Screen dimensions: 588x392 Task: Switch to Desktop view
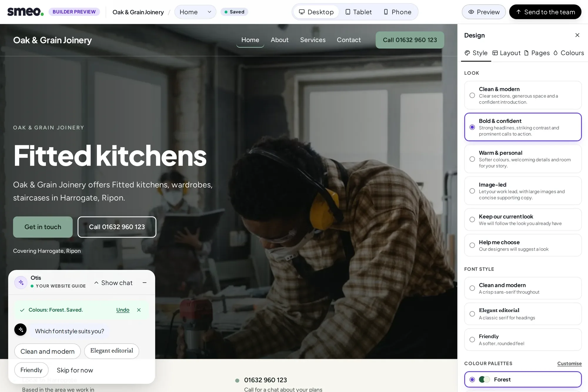click(316, 12)
